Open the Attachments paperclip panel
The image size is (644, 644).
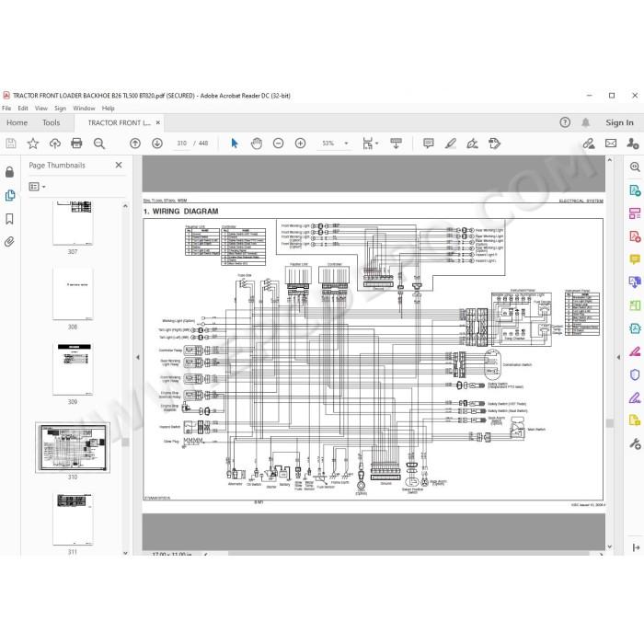click(x=9, y=242)
